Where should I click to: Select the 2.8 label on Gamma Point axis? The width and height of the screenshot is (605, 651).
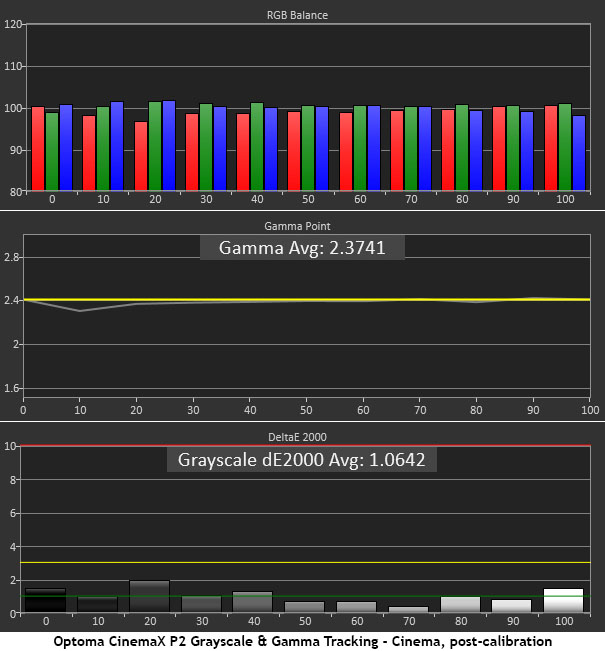[11, 258]
